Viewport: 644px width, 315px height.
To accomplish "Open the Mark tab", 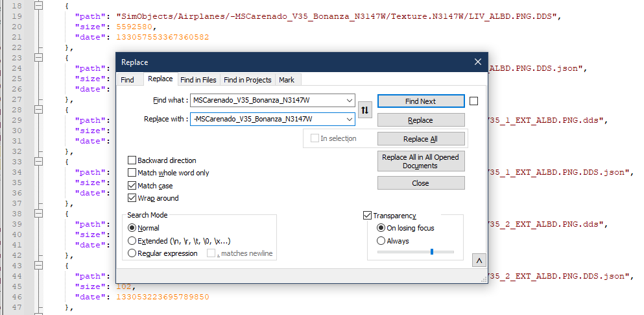I will coord(286,80).
